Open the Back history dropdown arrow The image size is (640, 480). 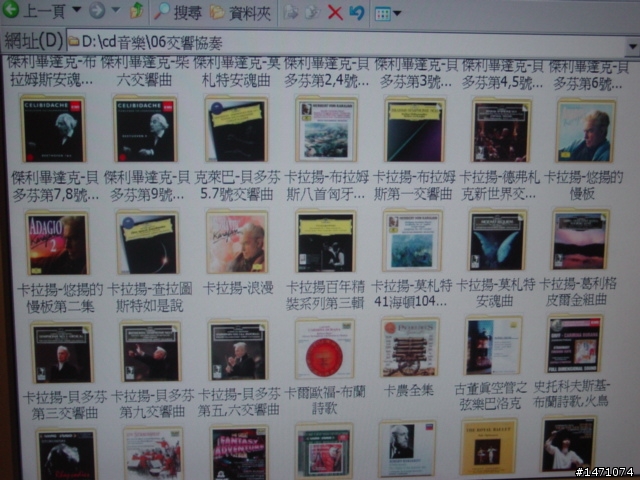76,9
